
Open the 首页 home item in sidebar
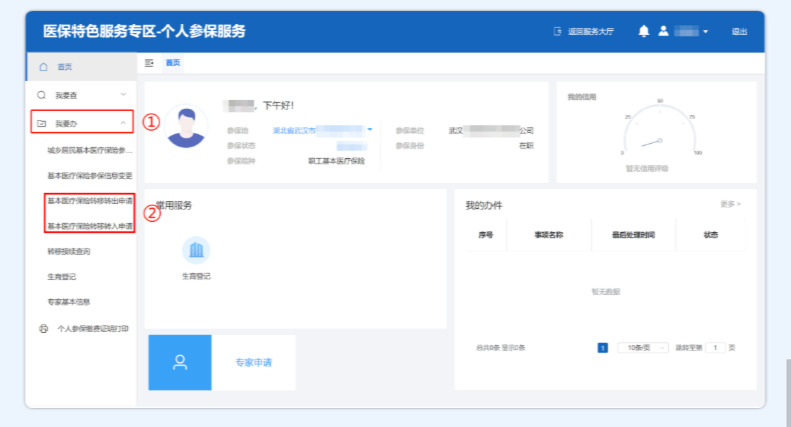81,67
